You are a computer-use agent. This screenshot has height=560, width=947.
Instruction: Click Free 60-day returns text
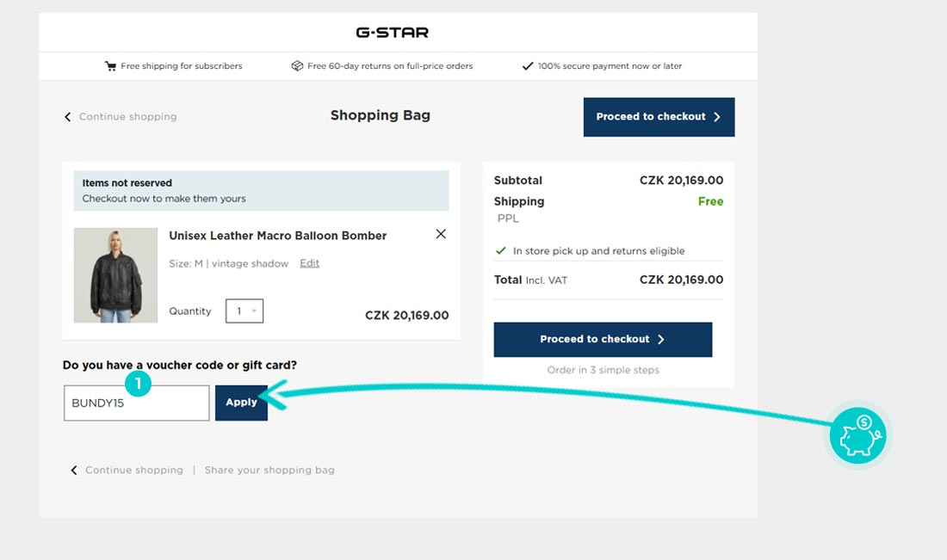click(x=390, y=66)
